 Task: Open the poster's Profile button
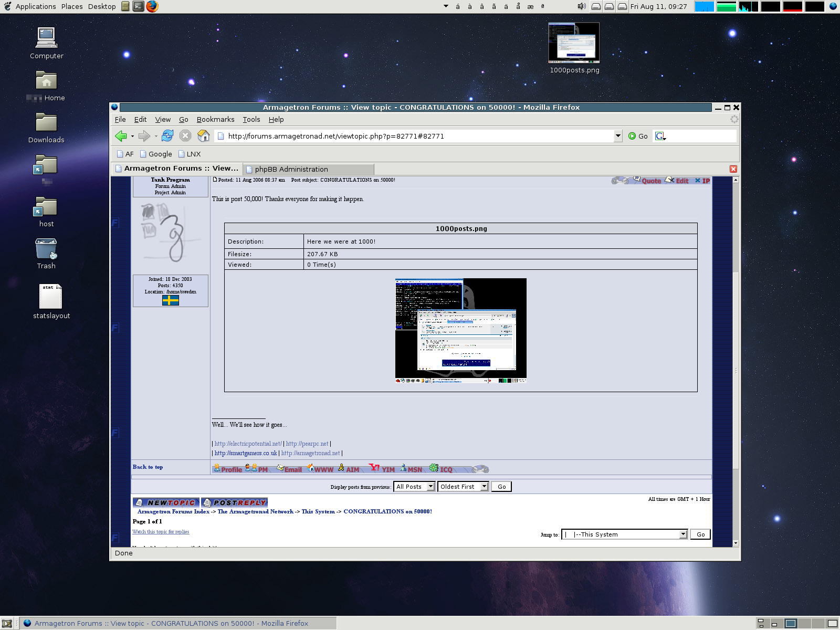(x=228, y=469)
